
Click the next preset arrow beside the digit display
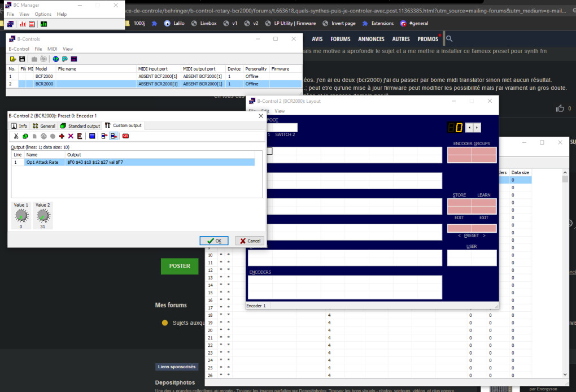click(x=477, y=128)
